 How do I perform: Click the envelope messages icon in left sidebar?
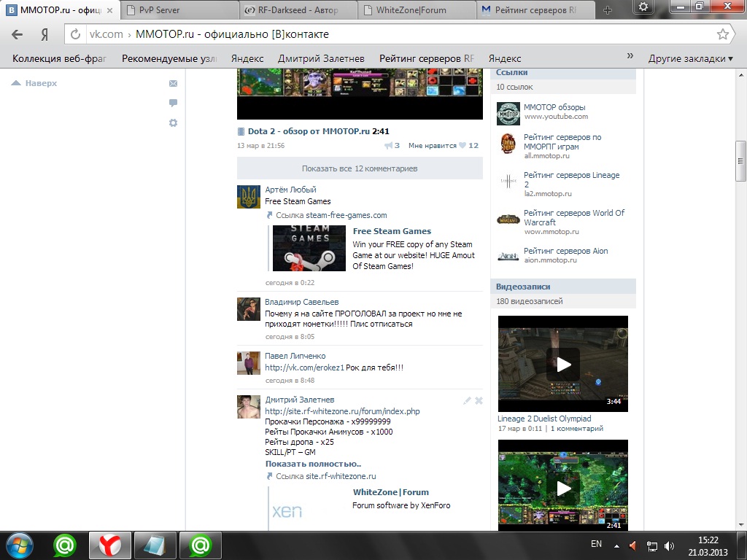173,83
